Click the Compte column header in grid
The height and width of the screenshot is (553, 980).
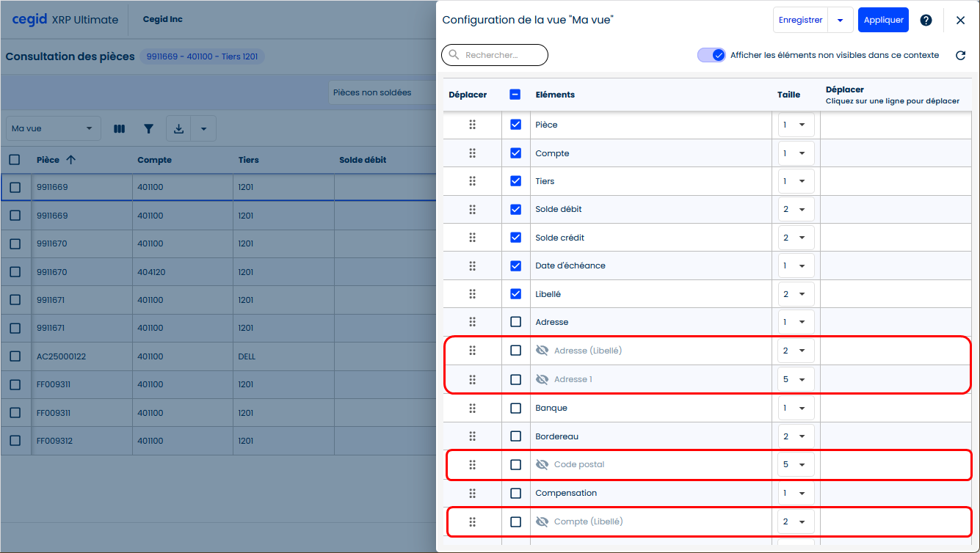(x=154, y=160)
